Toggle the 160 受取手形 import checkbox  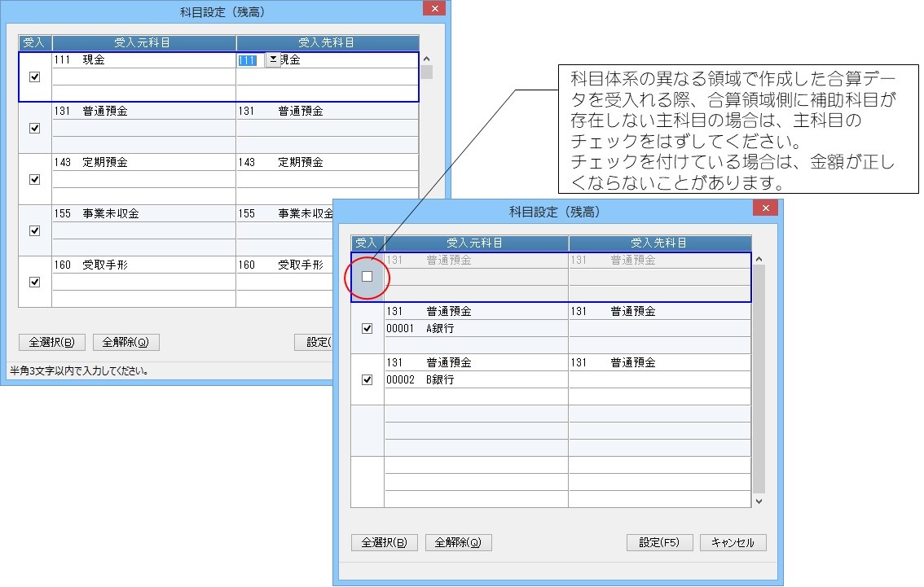pos(35,282)
